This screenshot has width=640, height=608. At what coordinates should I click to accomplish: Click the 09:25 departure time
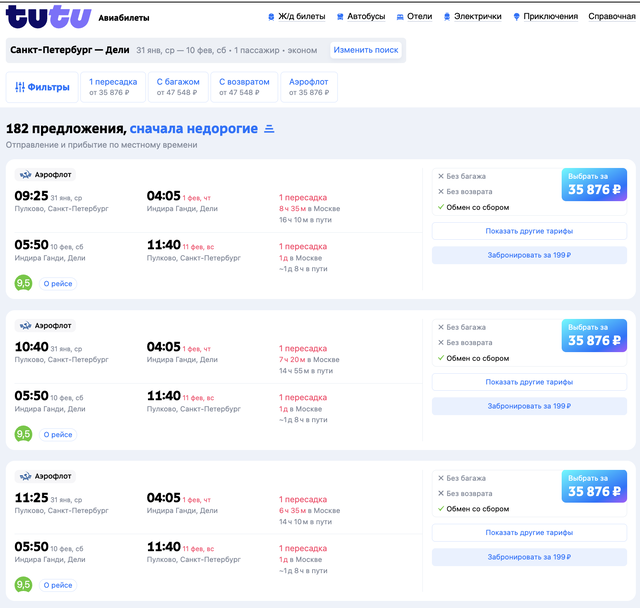(31, 196)
